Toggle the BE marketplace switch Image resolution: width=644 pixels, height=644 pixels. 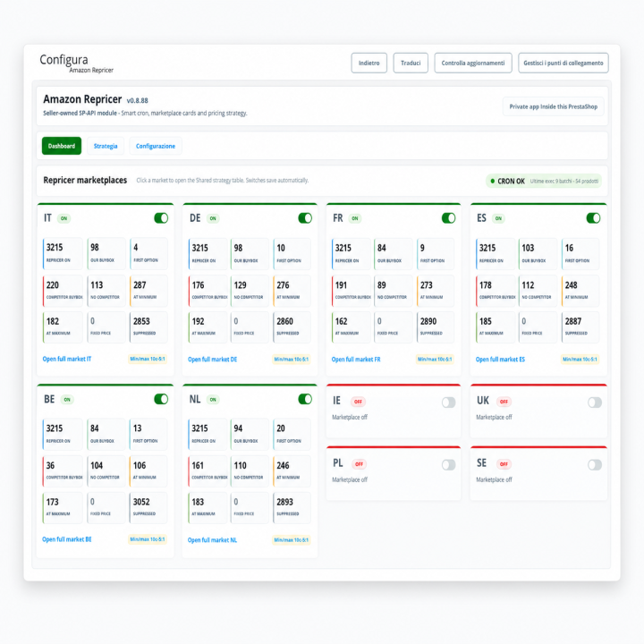point(161,399)
